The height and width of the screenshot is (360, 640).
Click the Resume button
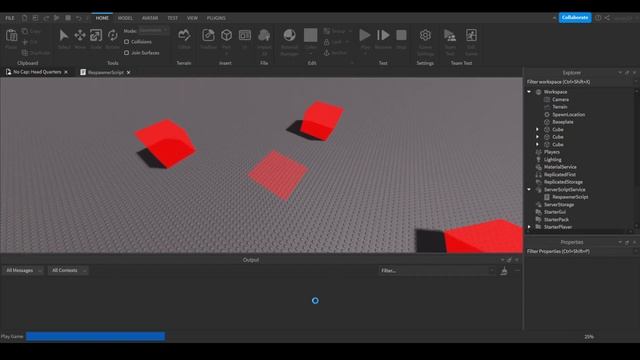[383, 36]
